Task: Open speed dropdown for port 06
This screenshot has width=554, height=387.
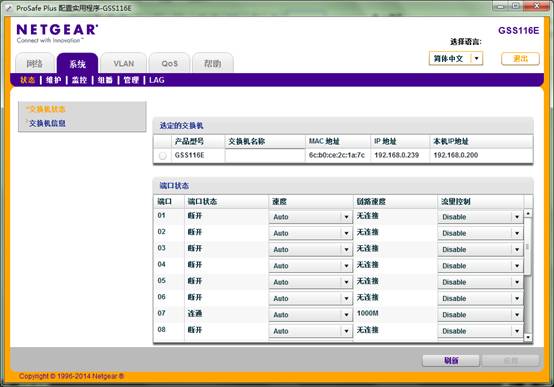Action: pos(311,298)
